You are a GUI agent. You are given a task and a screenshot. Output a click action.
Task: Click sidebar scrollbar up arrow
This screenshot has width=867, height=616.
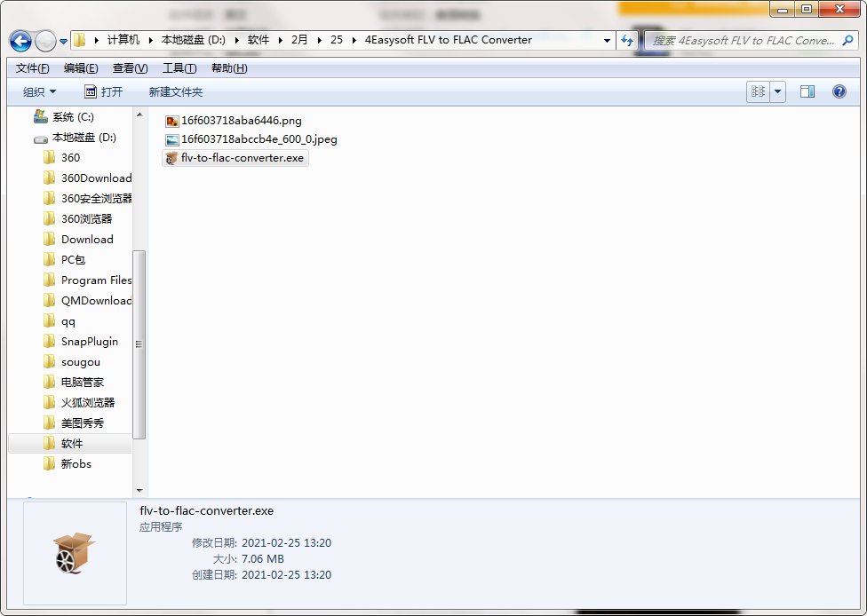(x=139, y=115)
